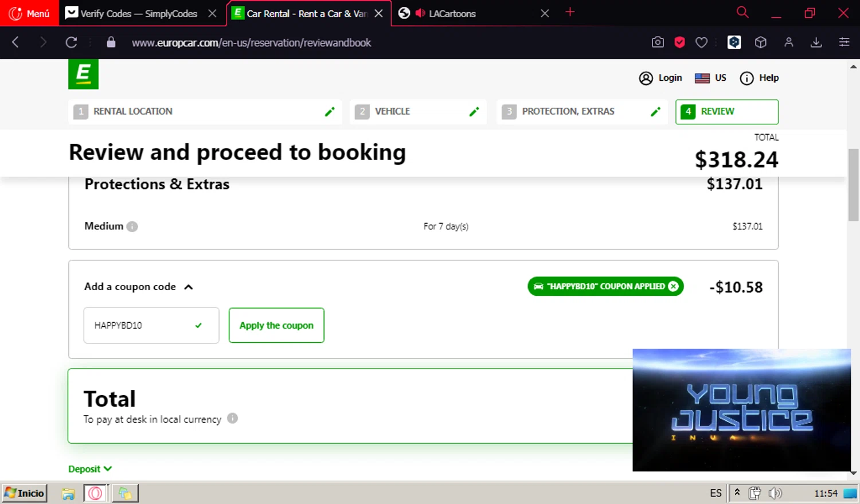Open the ad blocker shield icon
This screenshot has height=504, width=860.
[679, 42]
